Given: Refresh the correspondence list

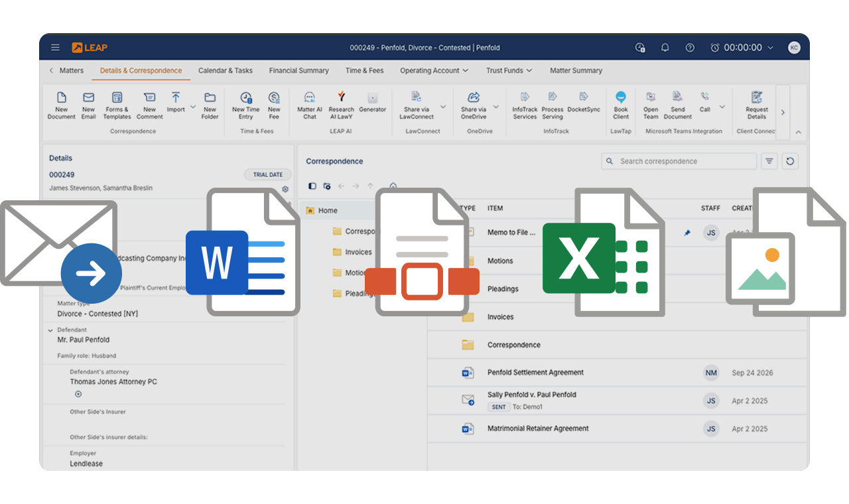Looking at the screenshot, I should pos(789,161).
